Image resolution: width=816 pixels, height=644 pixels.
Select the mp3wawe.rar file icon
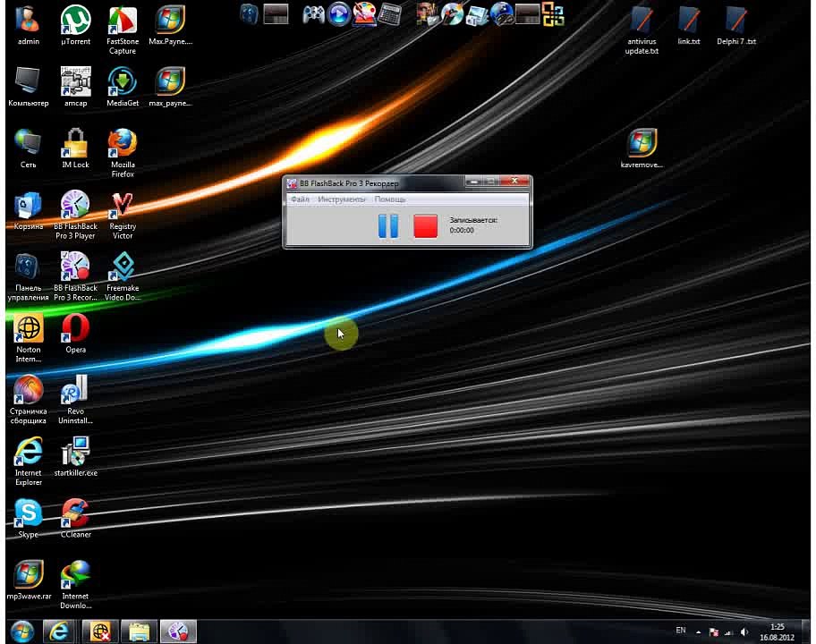28,580
